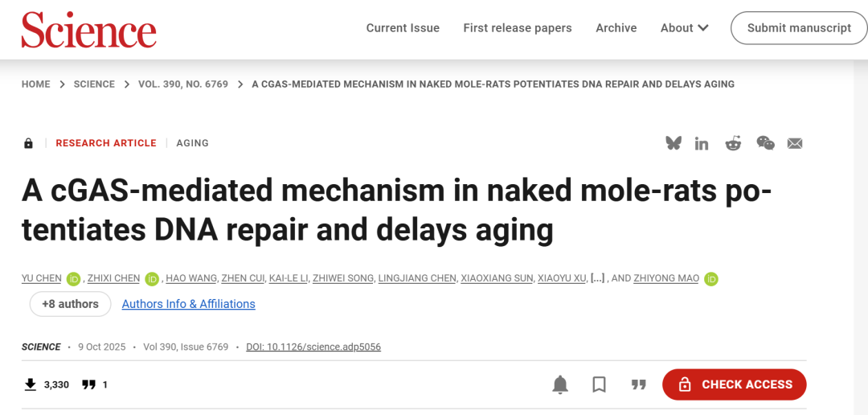Share article on Bluesky
Image resolution: width=868 pixels, height=415 pixels.
pos(674,143)
